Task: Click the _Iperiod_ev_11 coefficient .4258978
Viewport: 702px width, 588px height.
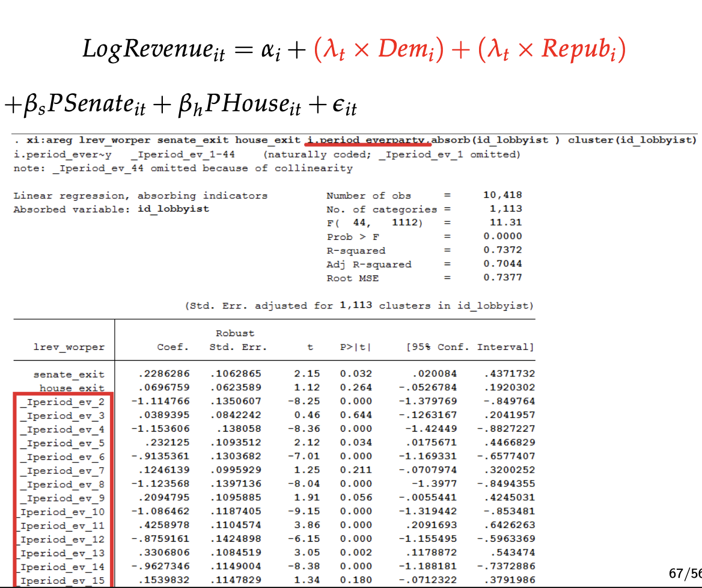Action: (x=164, y=525)
